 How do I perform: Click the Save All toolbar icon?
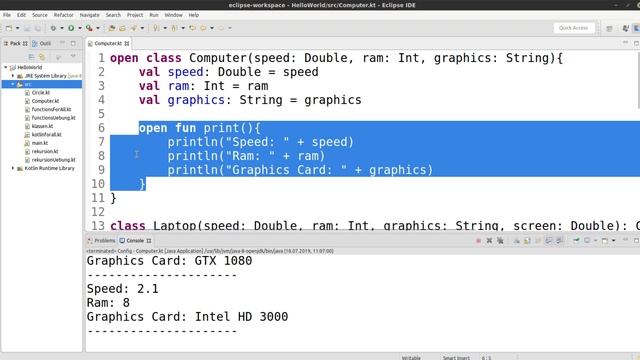point(38,28)
